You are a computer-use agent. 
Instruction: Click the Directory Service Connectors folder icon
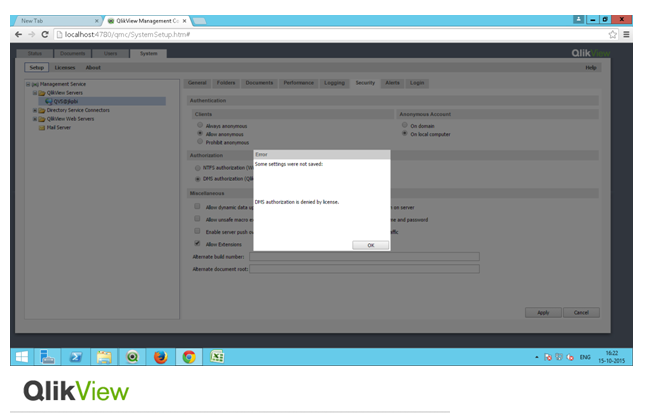(42, 110)
